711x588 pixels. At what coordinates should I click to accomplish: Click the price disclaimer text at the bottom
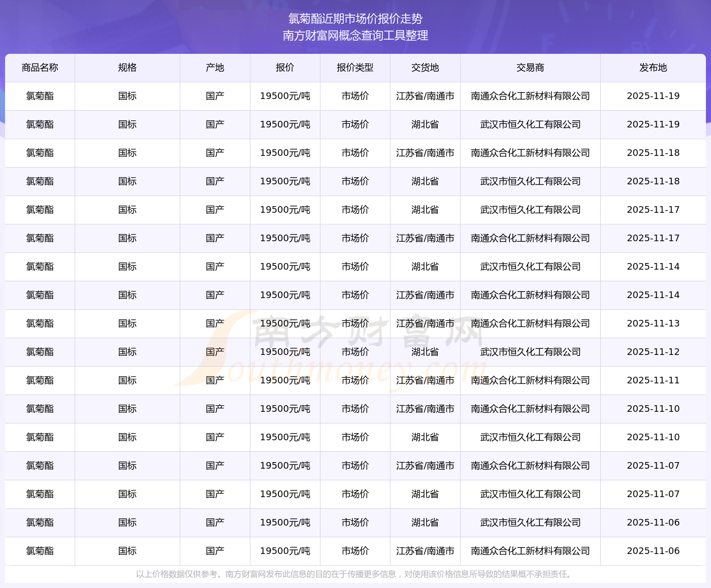[x=355, y=574]
